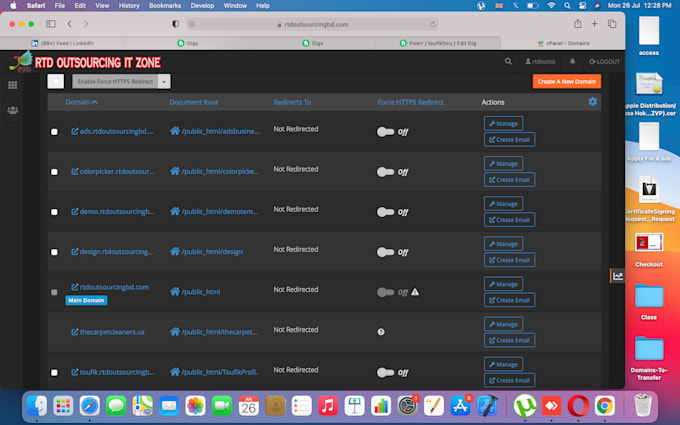
Task: Sort by Document Root column header
Action: [x=193, y=102]
